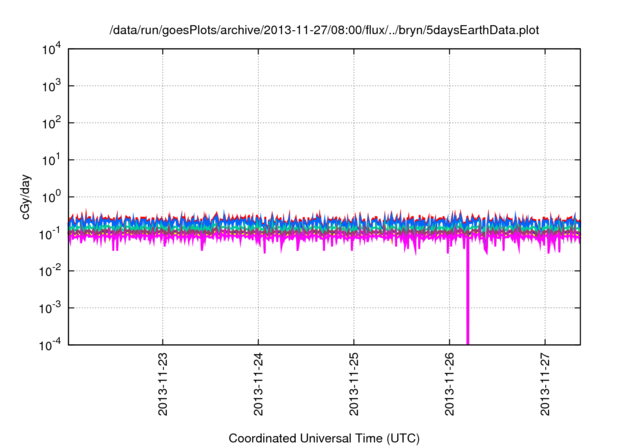Click the 10^-1 y-axis tick label
The height and width of the screenshot is (448, 640).
click(x=50, y=234)
